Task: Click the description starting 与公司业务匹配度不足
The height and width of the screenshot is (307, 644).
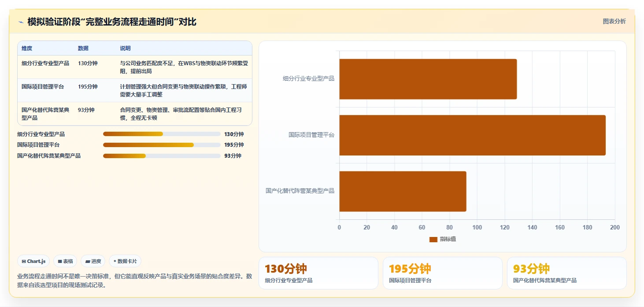Action: coord(184,67)
